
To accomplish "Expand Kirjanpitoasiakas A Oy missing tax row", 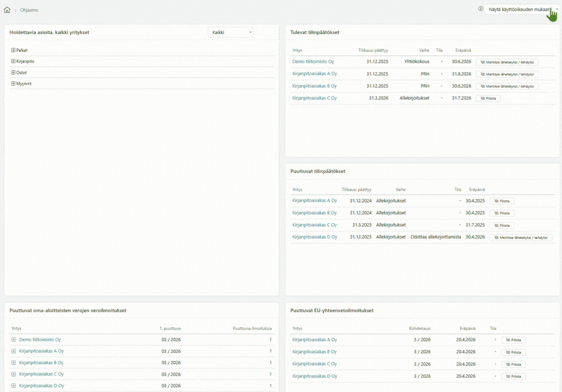I will pyautogui.click(x=13, y=351).
